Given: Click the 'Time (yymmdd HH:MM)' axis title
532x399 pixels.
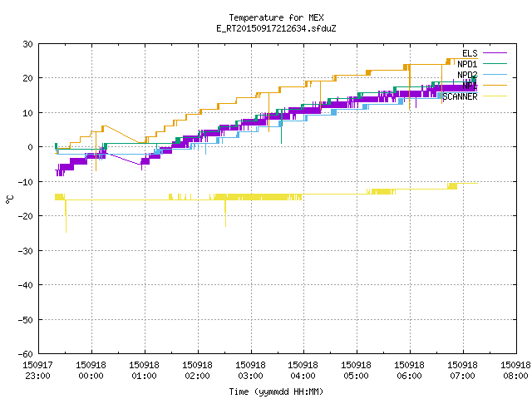Looking at the screenshot, I should 276,392.
